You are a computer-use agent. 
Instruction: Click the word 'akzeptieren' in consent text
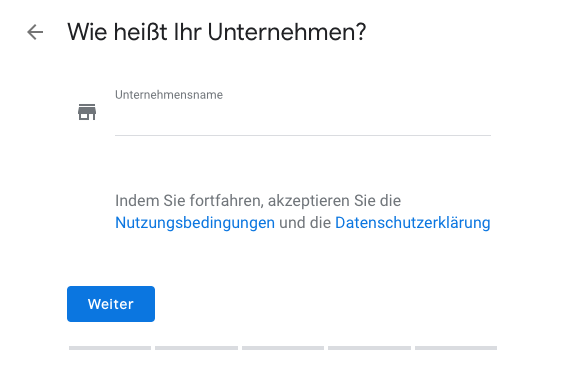click(309, 201)
